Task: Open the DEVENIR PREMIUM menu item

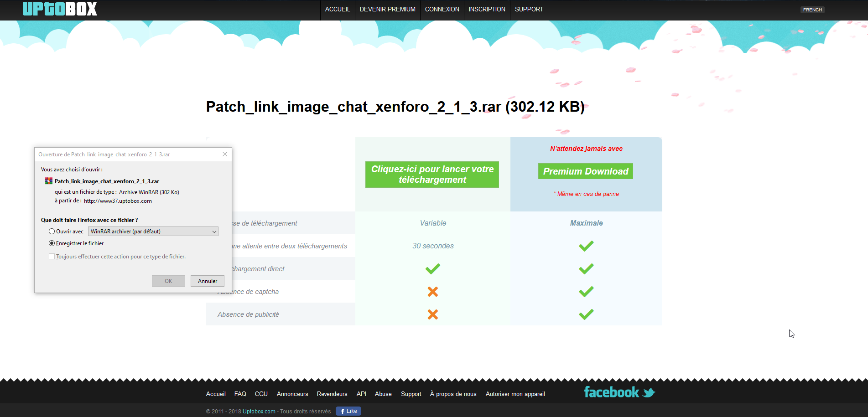Action: pos(387,10)
